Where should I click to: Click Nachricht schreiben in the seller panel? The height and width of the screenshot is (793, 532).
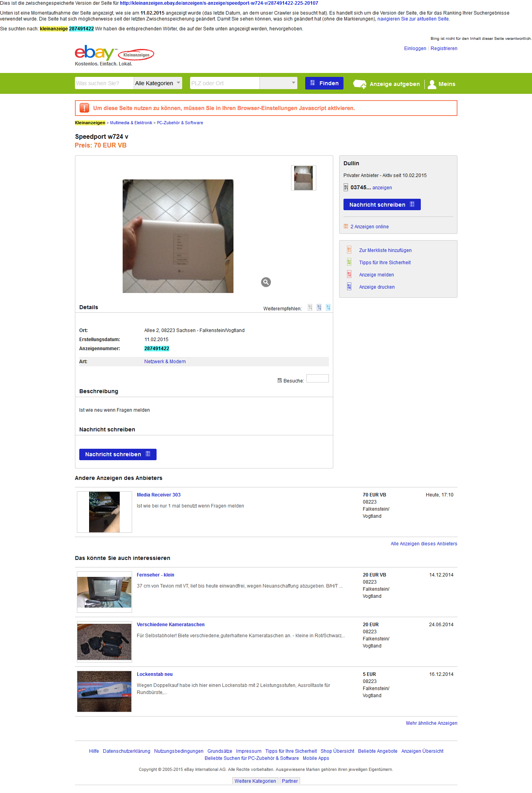[x=382, y=205]
